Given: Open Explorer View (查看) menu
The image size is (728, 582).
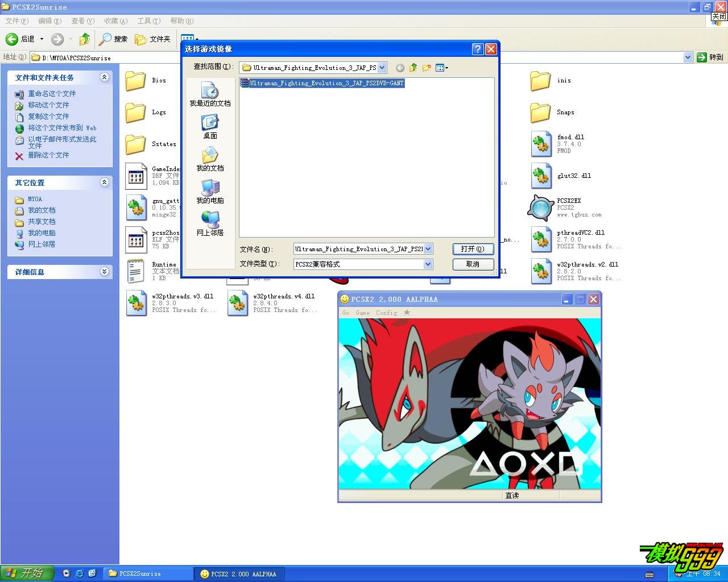Looking at the screenshot, I should point(82,21).
